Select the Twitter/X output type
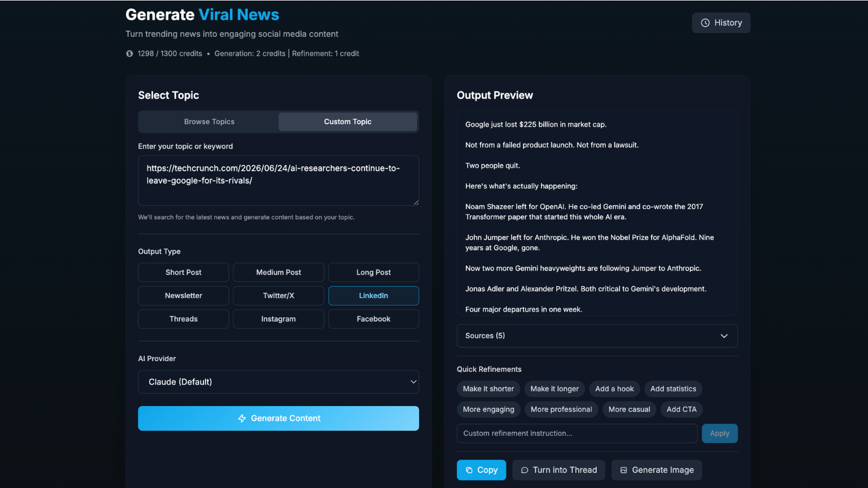 click(x=278, y=296)
